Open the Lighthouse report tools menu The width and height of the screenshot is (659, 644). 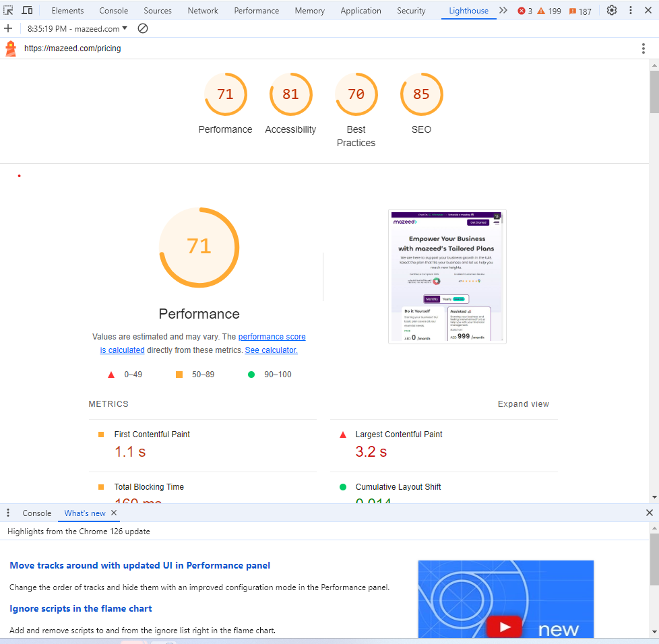(644, 48)
